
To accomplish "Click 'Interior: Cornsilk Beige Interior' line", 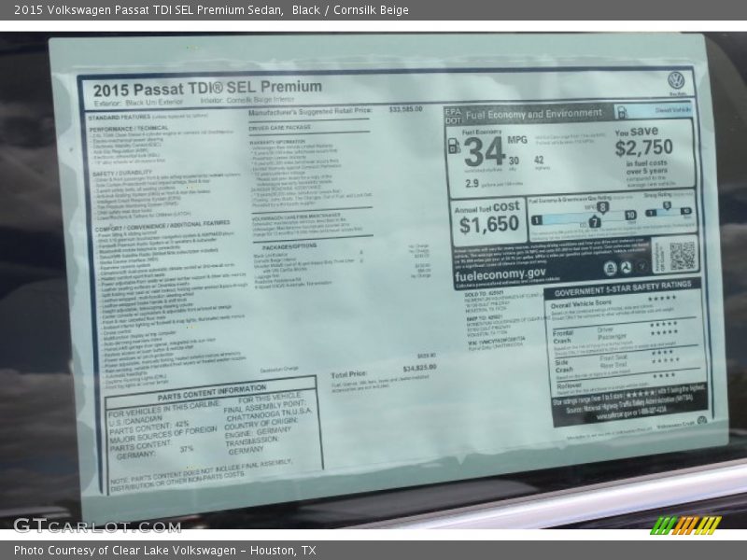I will [x=247, y=101].
